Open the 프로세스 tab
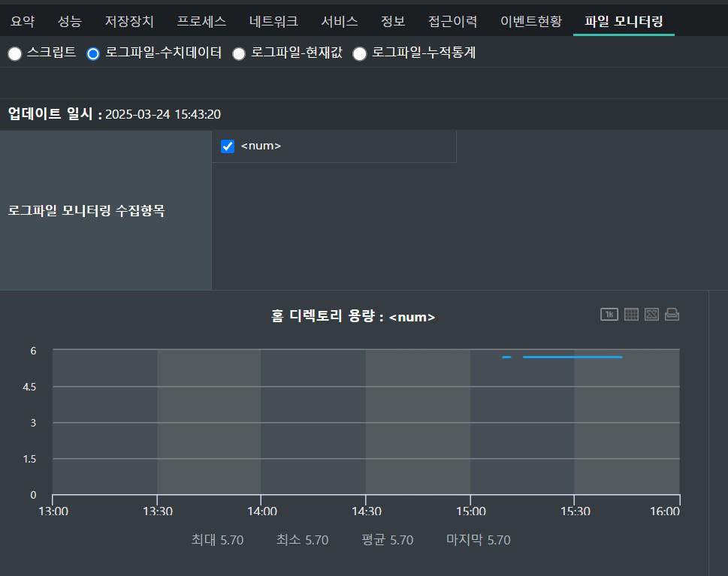 (x=201, y=21)
